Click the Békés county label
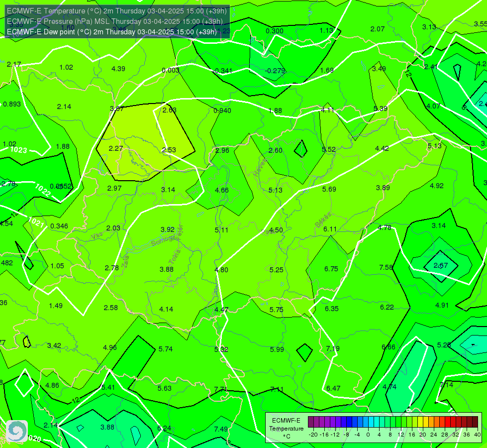Image resolution: width=487 pixels, height=448 pixels. point(323,220)
